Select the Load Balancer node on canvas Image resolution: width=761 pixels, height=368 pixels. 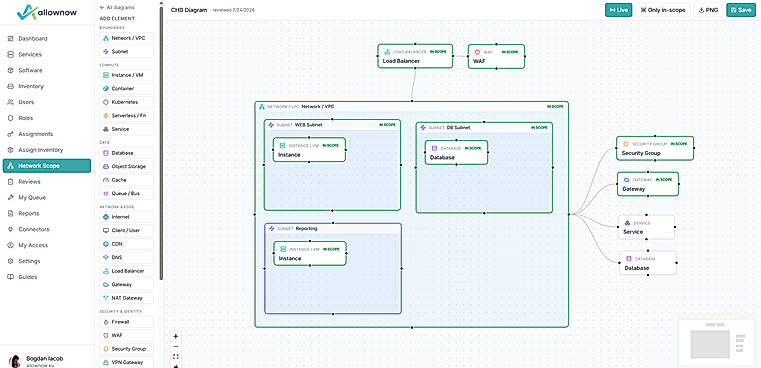click(415, 56)
